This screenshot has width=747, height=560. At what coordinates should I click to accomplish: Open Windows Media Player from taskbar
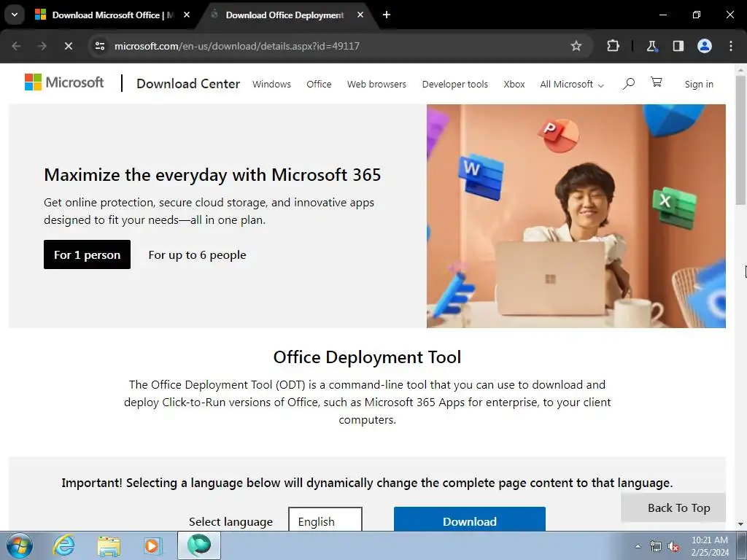click(152, 545)
